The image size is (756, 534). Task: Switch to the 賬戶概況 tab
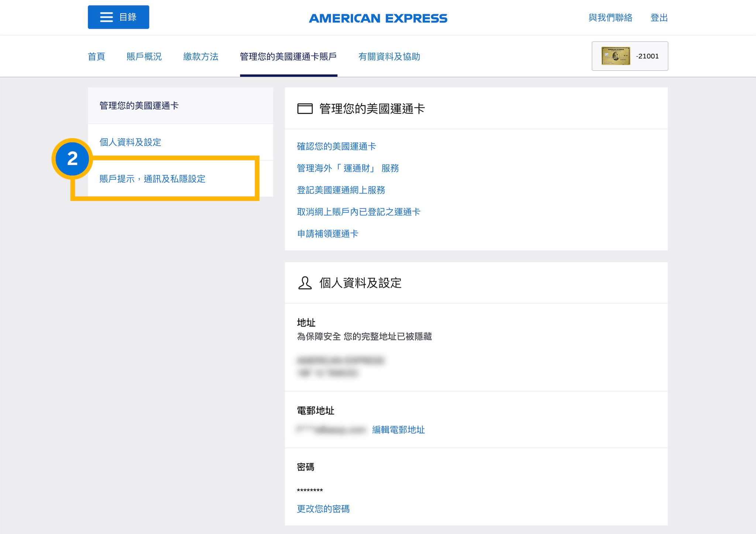click(x=144, y=57)
